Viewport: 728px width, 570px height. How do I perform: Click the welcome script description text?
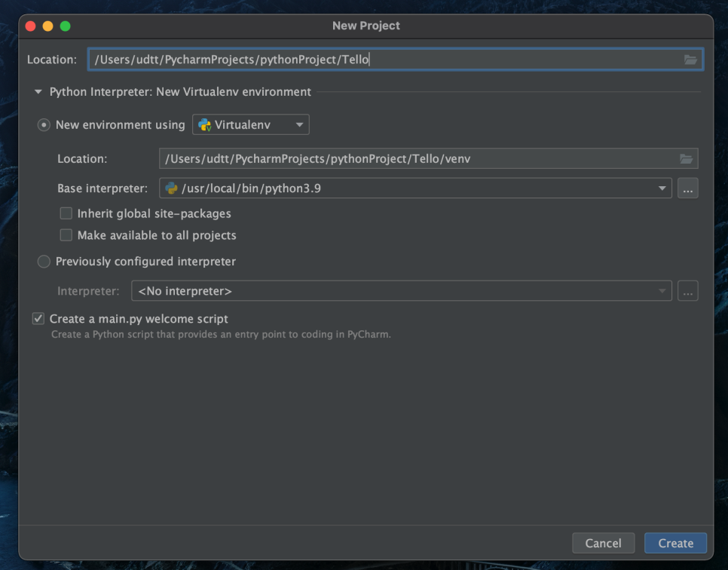[x=221, y=335]
